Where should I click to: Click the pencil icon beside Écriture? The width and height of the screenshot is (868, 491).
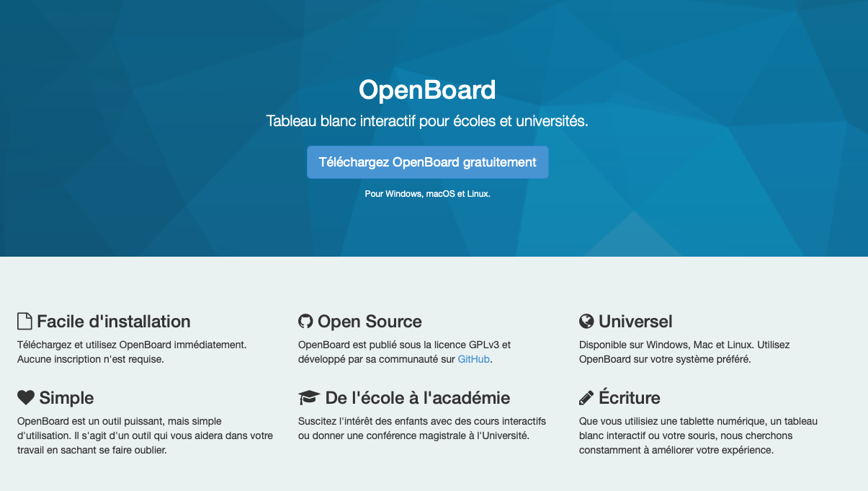point(586,397)
